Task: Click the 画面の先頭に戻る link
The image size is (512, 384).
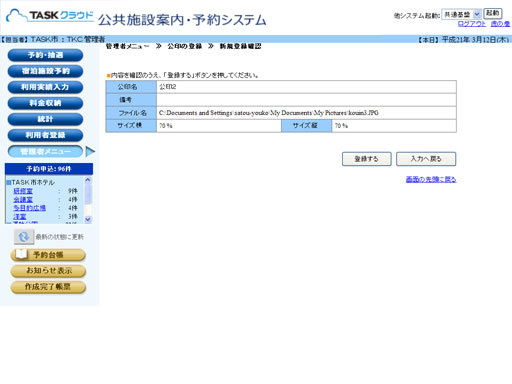Action: pos(431,179)
